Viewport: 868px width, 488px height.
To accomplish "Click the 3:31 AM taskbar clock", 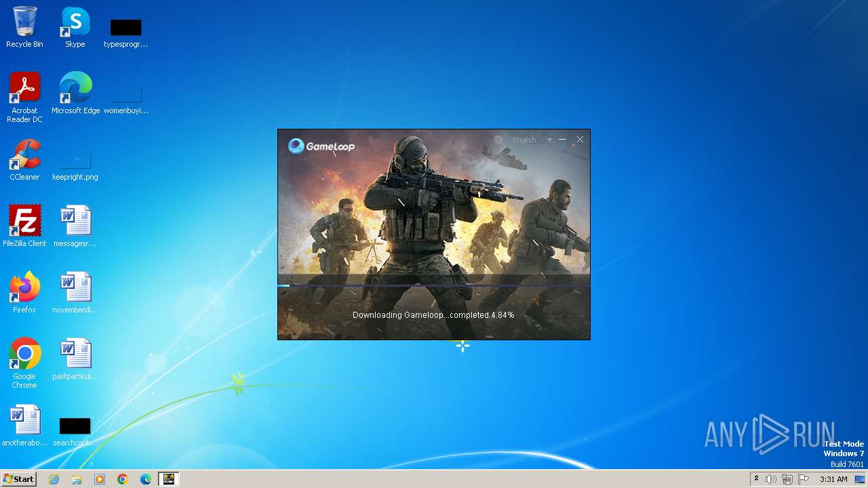I will coord(833,479).
